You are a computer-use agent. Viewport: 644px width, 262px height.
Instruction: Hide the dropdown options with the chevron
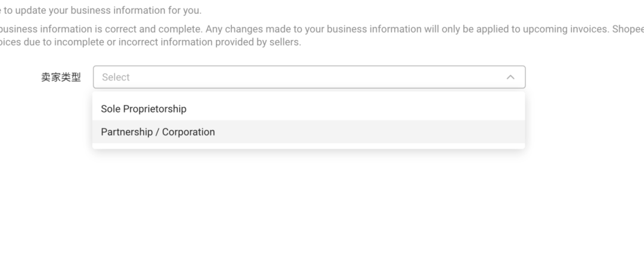pos(510,77)
